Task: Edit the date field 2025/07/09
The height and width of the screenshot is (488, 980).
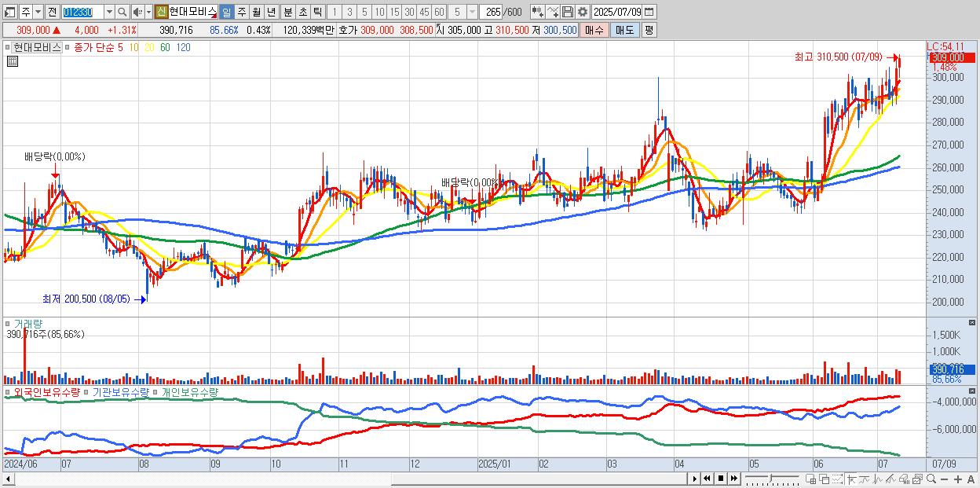Action: 617,12
